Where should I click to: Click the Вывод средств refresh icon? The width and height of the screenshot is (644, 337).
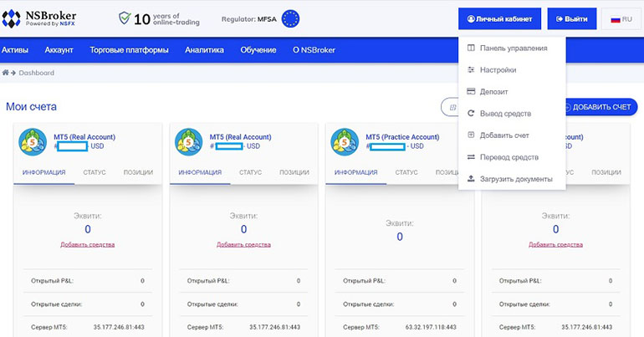[471, 113]
